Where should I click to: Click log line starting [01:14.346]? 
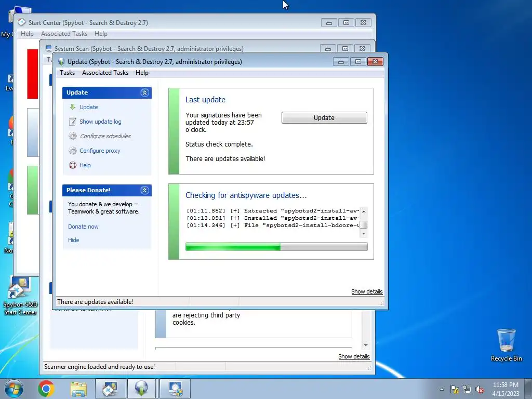[x=273, y=225]
